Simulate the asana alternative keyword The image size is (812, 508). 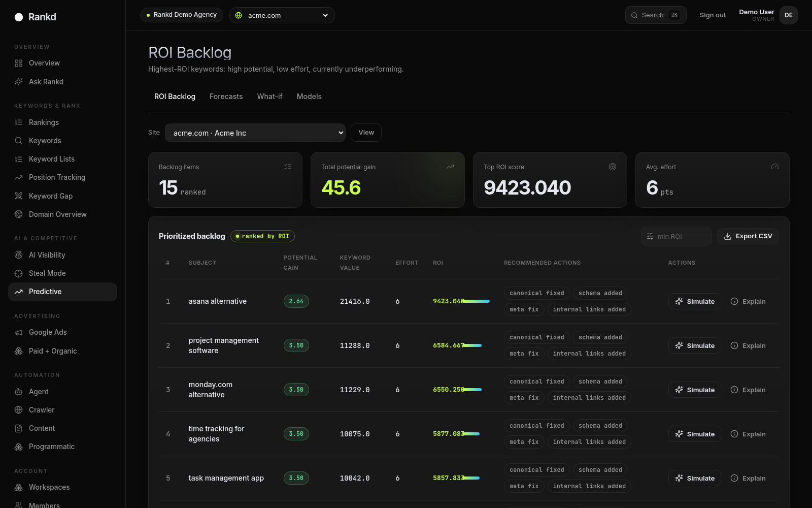(695, 301)
